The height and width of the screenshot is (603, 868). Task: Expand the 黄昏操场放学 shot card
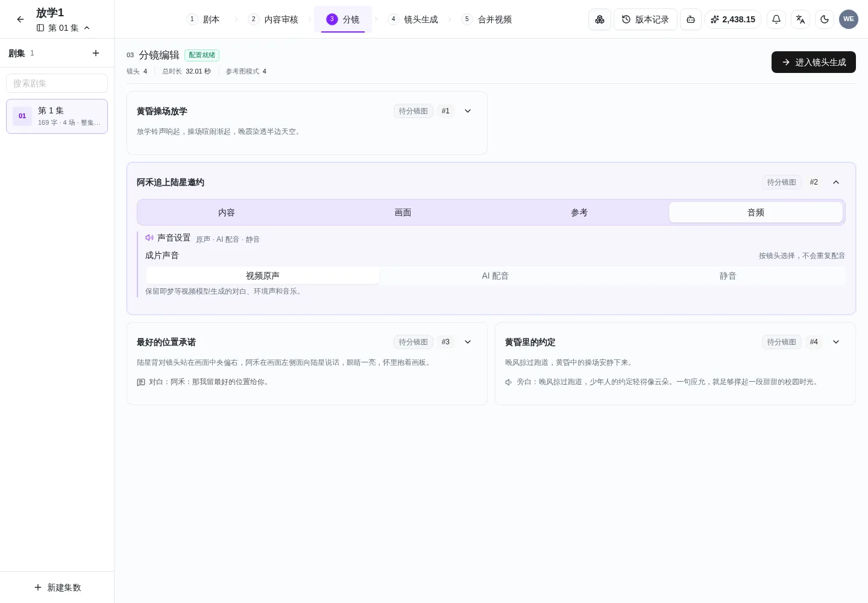468,111
